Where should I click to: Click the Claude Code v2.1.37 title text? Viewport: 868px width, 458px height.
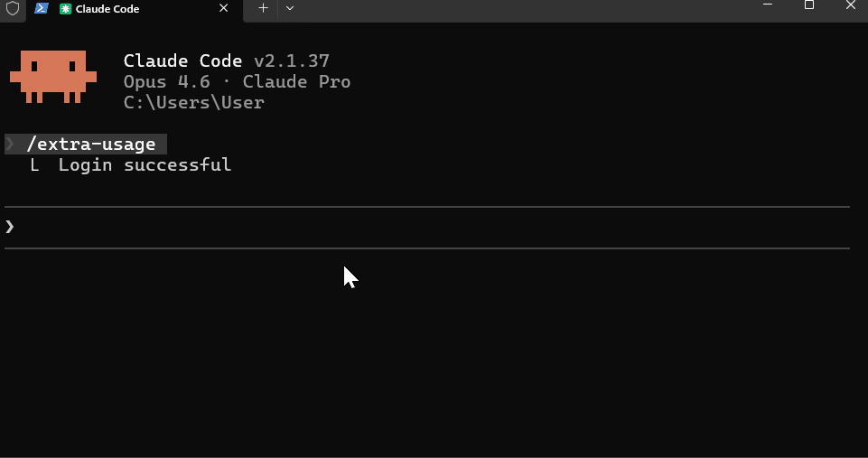click(x=227, y=61)
